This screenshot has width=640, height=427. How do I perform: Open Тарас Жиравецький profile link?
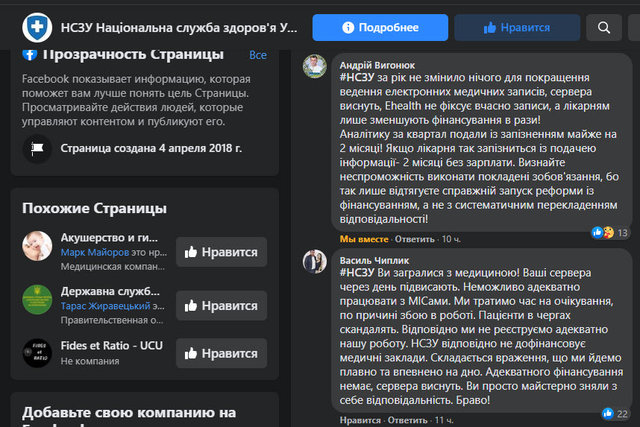(105, 306)
